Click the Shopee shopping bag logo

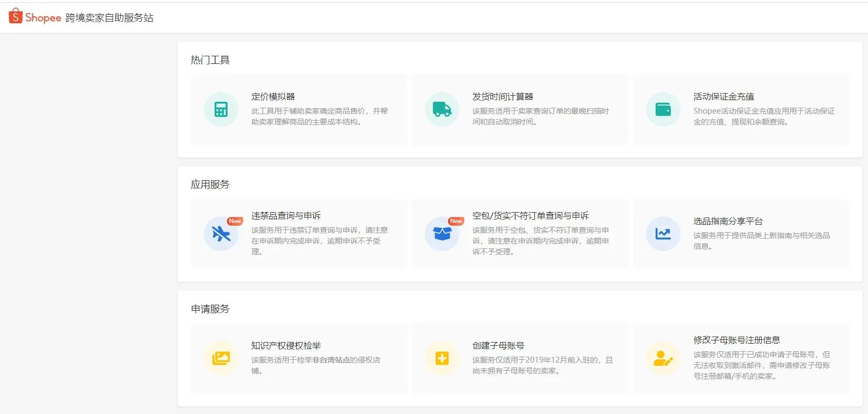point(16,16)
